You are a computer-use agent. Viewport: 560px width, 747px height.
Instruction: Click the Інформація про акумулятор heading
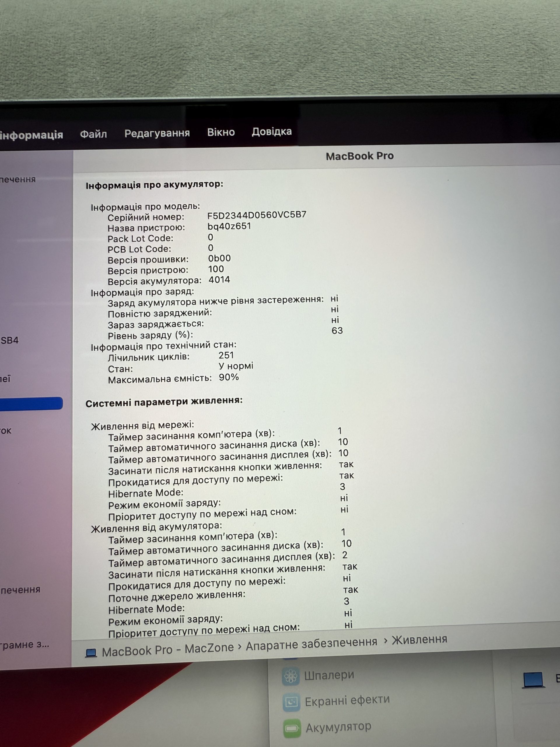pyautogui.click(x=155, y=185)
